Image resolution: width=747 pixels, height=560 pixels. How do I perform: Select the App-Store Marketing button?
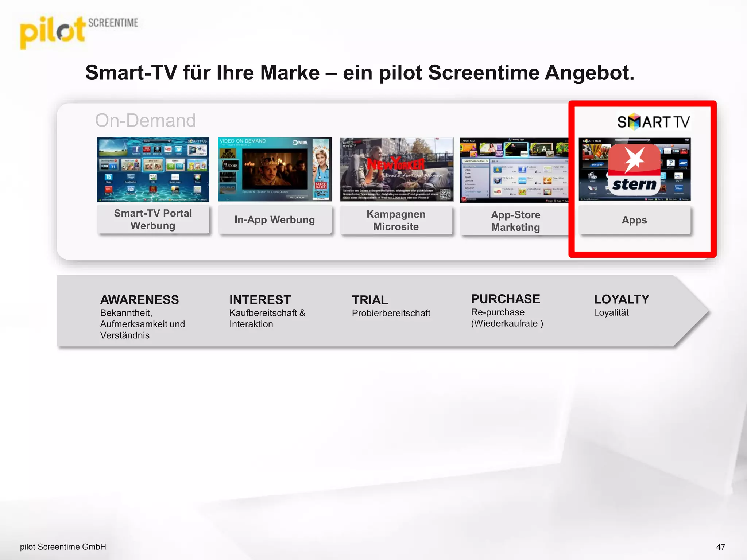[x=515, y=221]
